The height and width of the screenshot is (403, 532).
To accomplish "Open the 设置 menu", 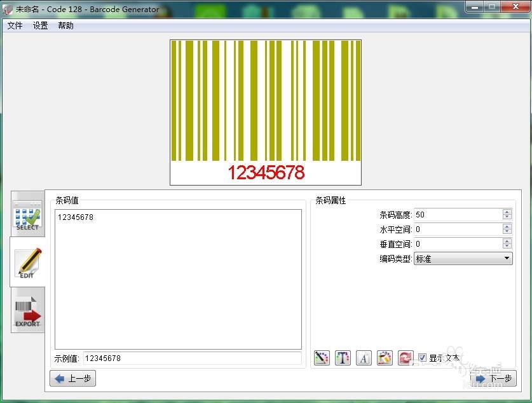I will tap(39, 25).
